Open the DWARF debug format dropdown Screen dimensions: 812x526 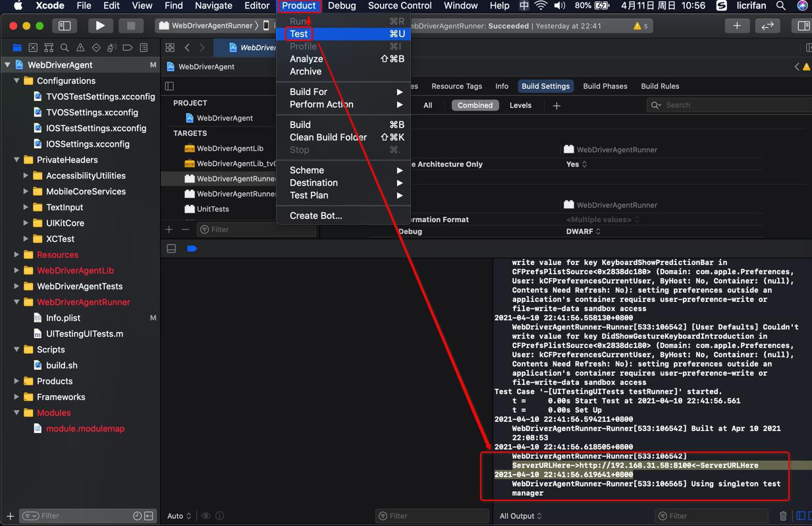[583, 231]
